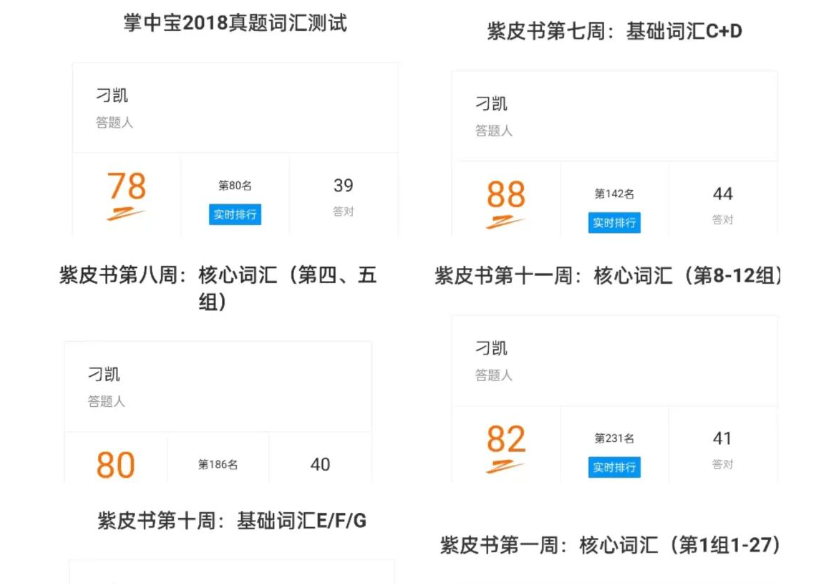Click the orange score 88
The height and width of the screenshot is (584, 839).
(506, 194)
